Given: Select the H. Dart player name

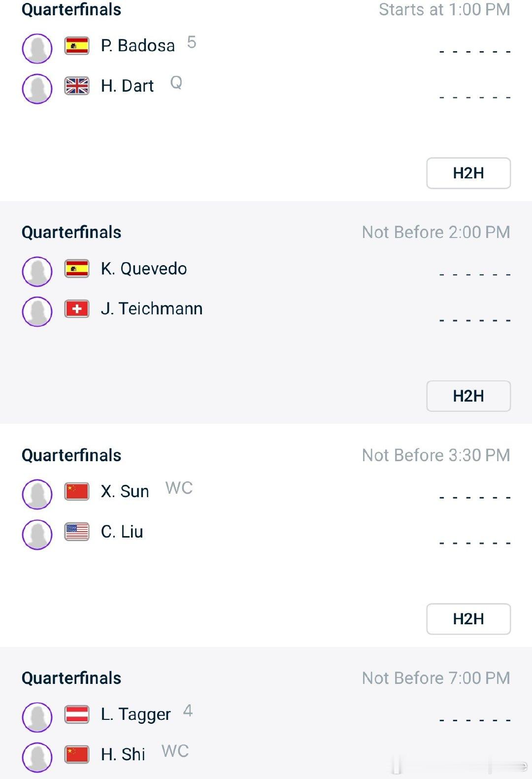Looking at the screenshot, I should click(x=127, y=86).
